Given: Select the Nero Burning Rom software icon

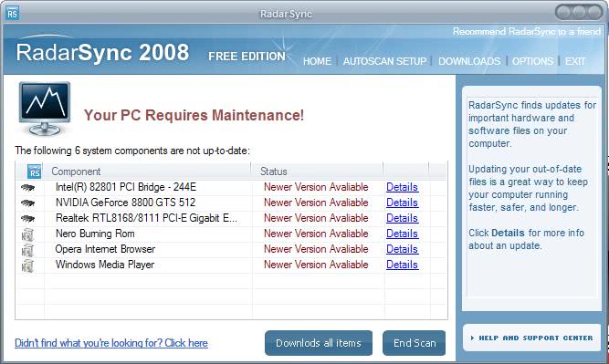Looking at the screenshot, I should pyautogui.click(x=27, y=234).
